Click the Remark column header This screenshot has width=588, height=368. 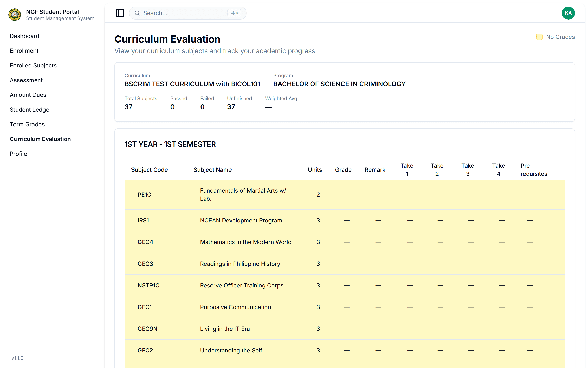[375, 170]
